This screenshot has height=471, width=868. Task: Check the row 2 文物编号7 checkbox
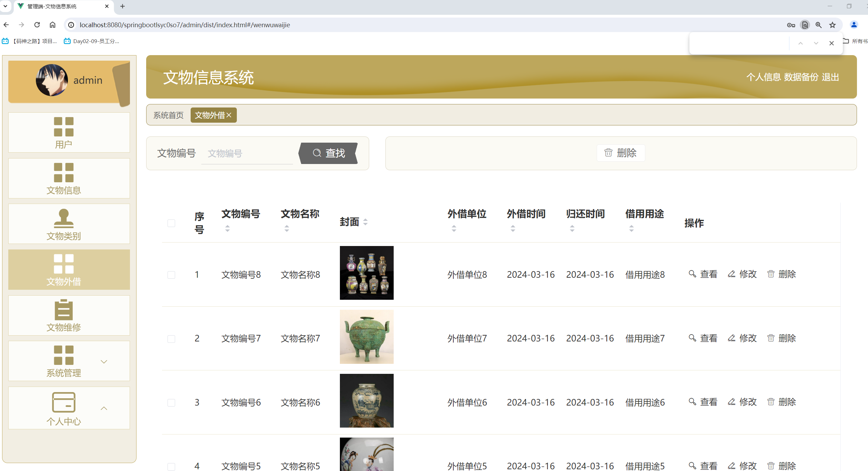pos(171,339)
